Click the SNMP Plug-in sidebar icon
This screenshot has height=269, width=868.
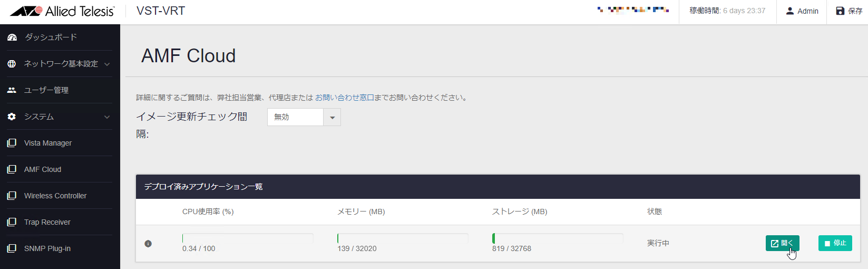click(12, 248)
